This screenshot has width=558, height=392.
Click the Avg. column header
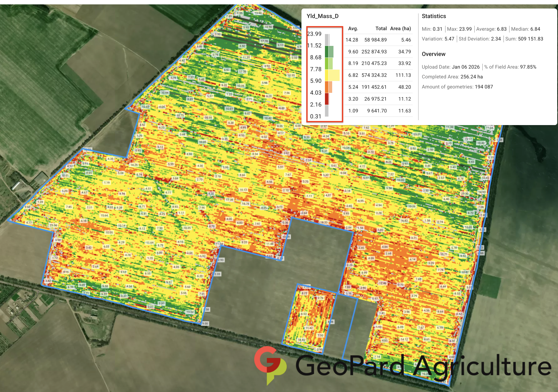coord(353,29)
